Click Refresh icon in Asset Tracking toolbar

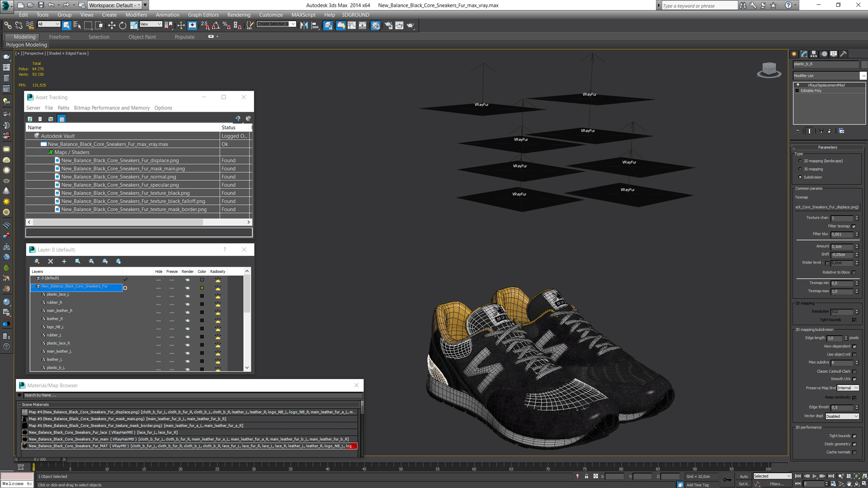pyautogui.click(x=30, y=119)
